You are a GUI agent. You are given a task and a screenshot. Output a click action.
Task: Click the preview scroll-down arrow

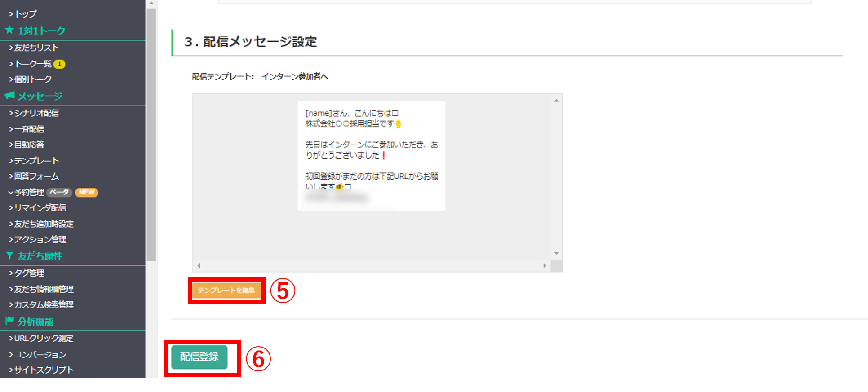(557, 253)
